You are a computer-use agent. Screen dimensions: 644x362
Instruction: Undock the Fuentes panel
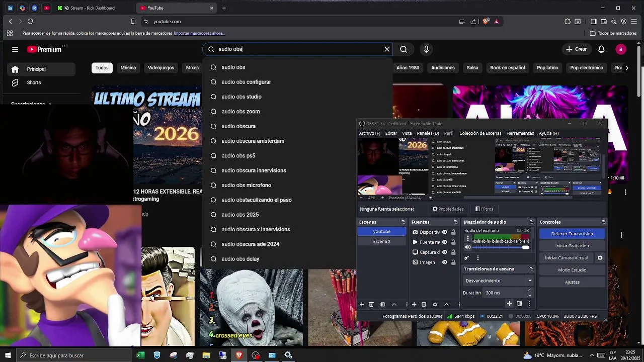pos(455,222)
